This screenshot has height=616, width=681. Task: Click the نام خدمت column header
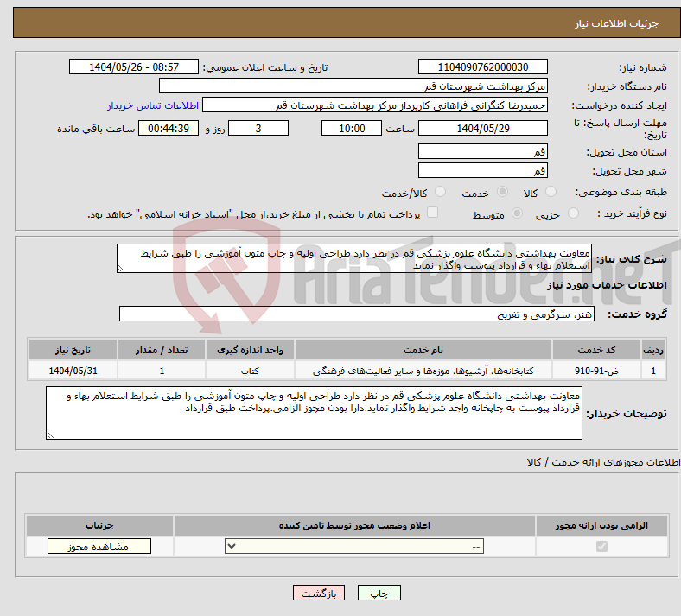click(x=423, y=350)
